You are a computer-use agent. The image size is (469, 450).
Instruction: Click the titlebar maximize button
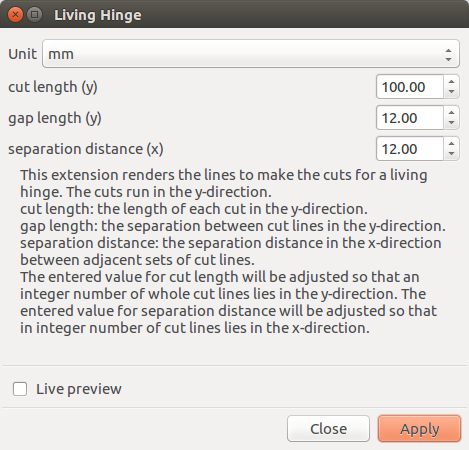34,15
